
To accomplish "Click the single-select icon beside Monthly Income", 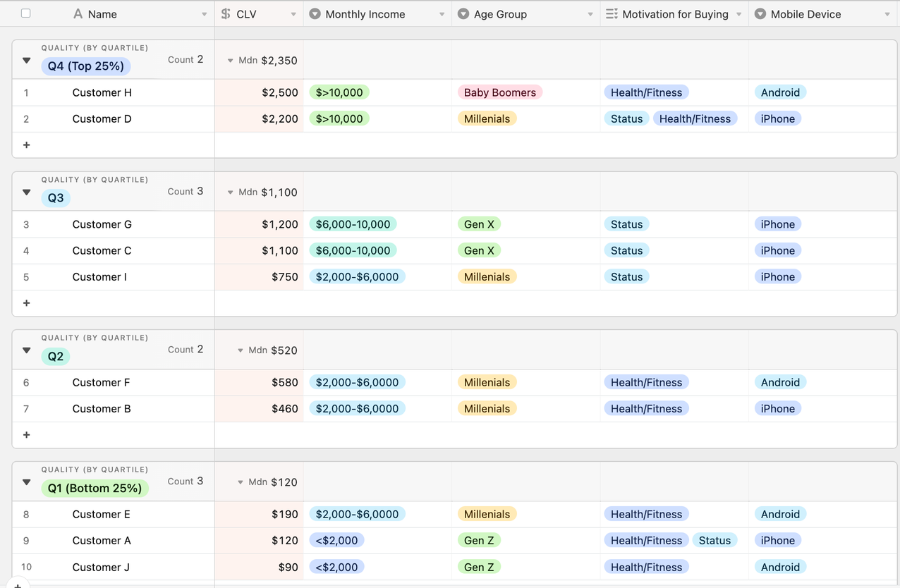I will point(315,14).
